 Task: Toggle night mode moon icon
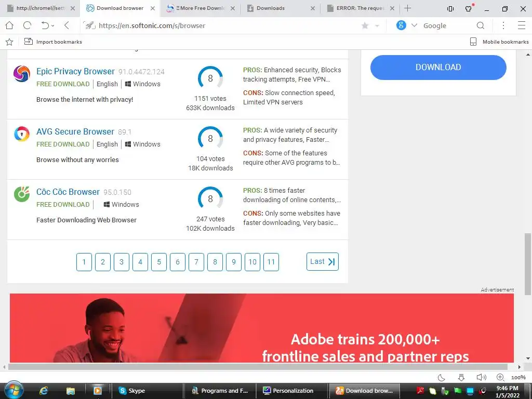442,377
